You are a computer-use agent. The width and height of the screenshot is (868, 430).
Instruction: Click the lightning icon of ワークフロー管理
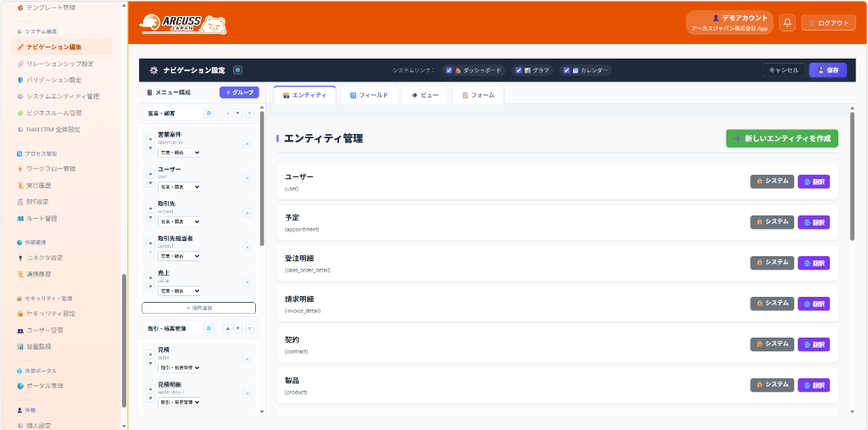(x=20, y=169)
